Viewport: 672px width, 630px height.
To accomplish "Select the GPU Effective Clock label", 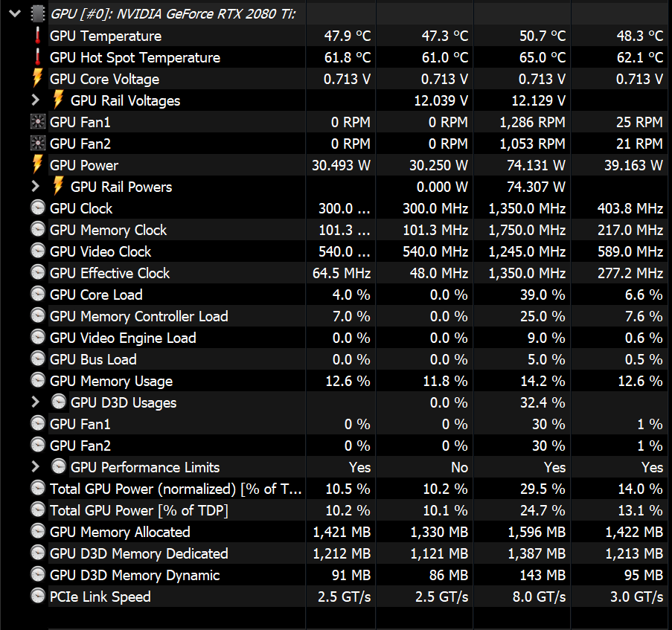I will point(109,273).
